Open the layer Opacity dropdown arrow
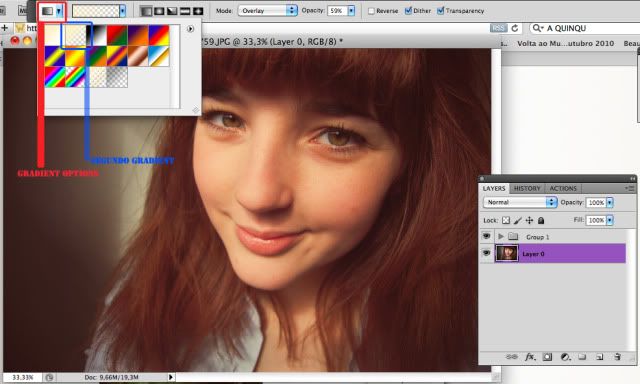The width and height of the screenshot is (640, 384). click(610, 202)
